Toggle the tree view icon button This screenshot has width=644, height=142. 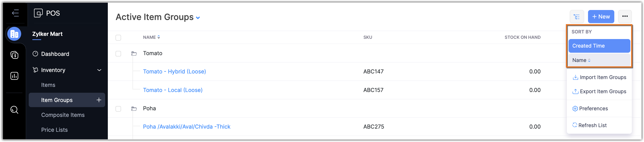pos(577,17)
